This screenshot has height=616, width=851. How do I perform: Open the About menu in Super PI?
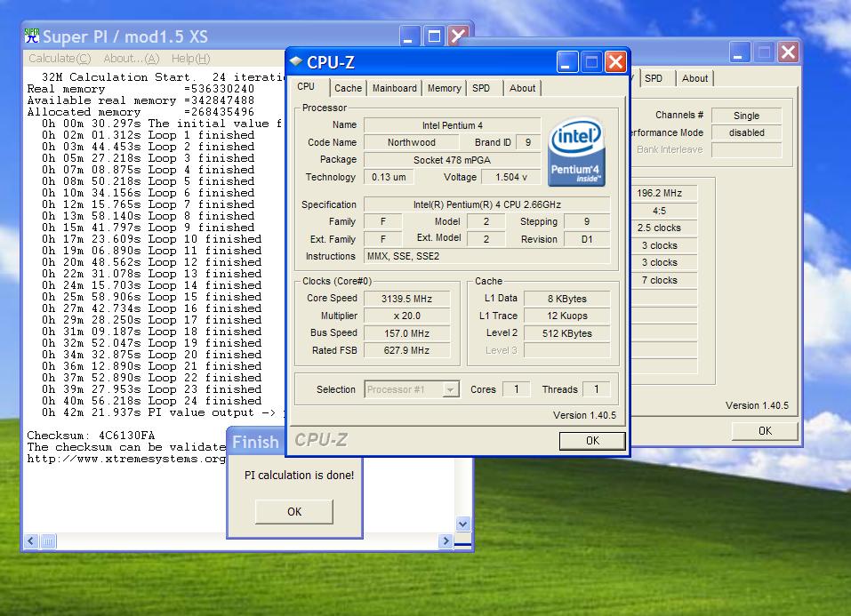[x=132, y=58]
